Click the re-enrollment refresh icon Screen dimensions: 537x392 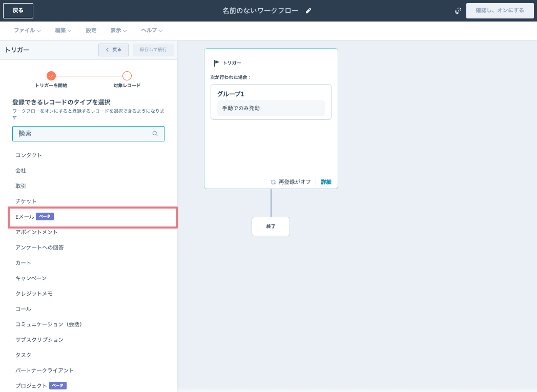tap(273, 182)
